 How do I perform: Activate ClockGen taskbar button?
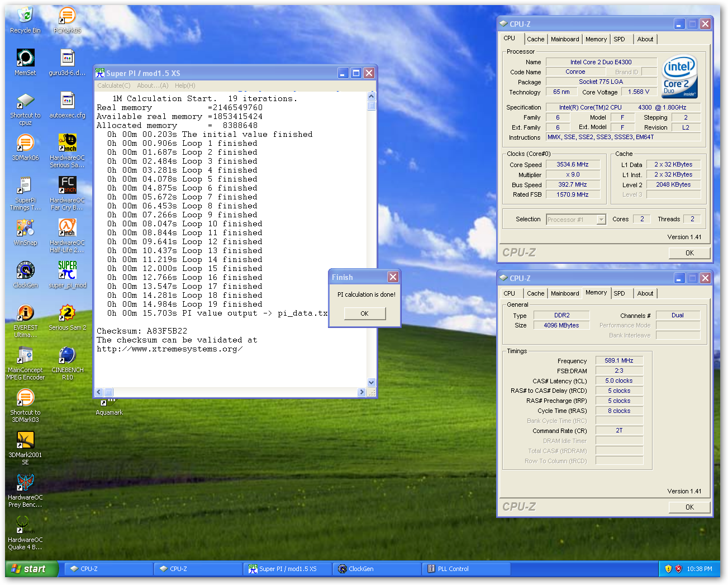377,569
